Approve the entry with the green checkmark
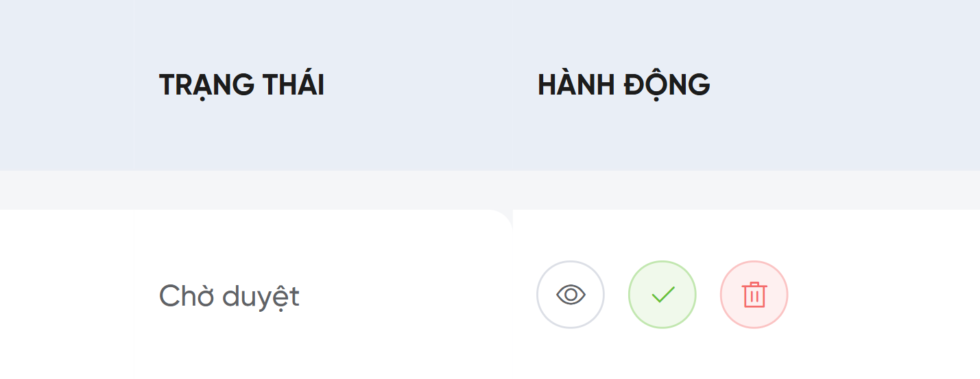The height and width of the screenshot is (379, 980). [662, 295]
